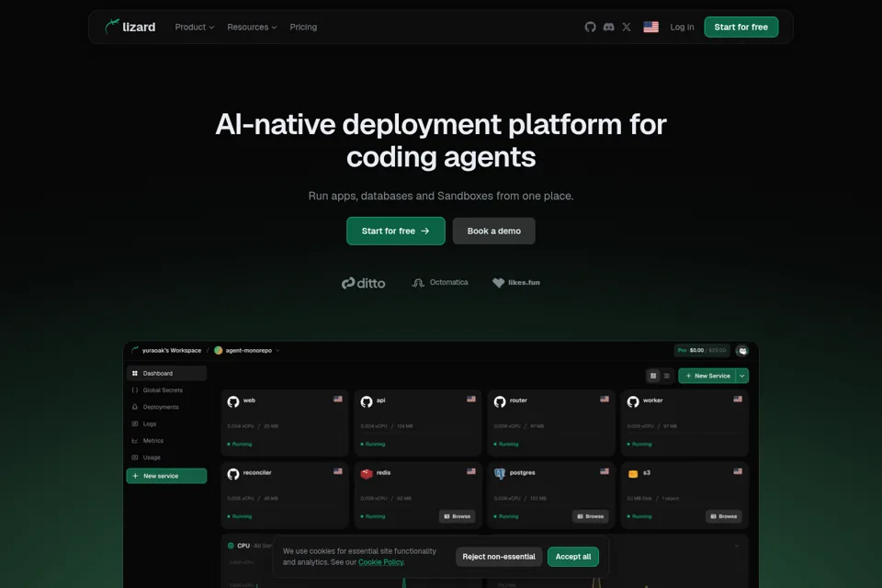Switch to list view icon
Viewport: 882px width, 588px height.
tap(667, 376)
